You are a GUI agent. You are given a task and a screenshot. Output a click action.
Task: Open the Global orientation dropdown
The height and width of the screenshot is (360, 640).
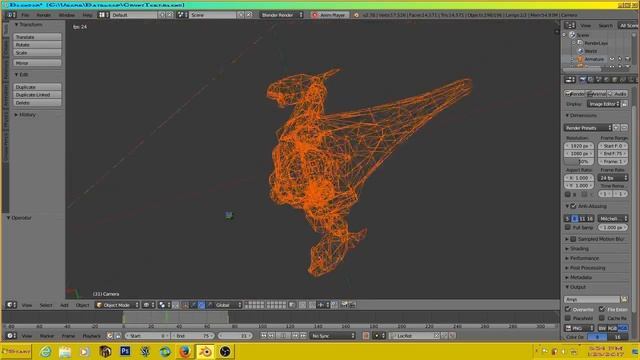pyautogui.click(x=228, y=305)
